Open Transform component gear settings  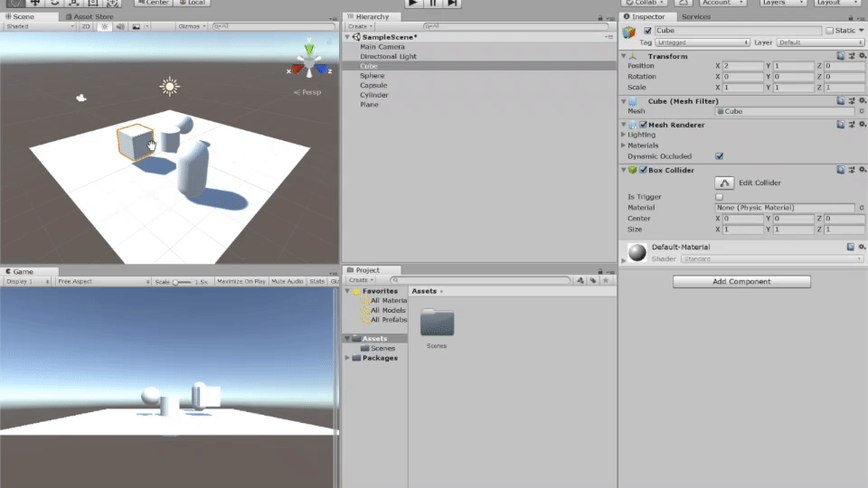coord(862,56)
